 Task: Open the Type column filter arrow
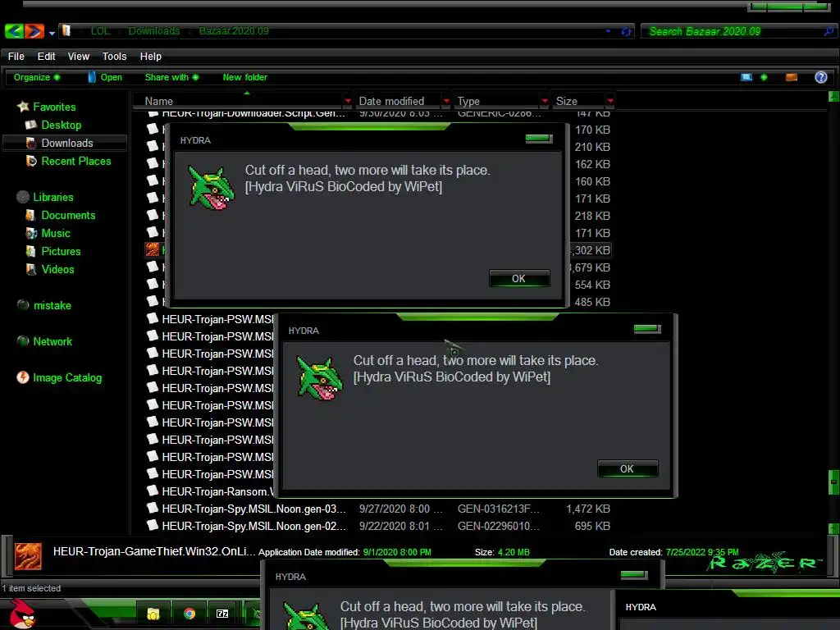545,101
